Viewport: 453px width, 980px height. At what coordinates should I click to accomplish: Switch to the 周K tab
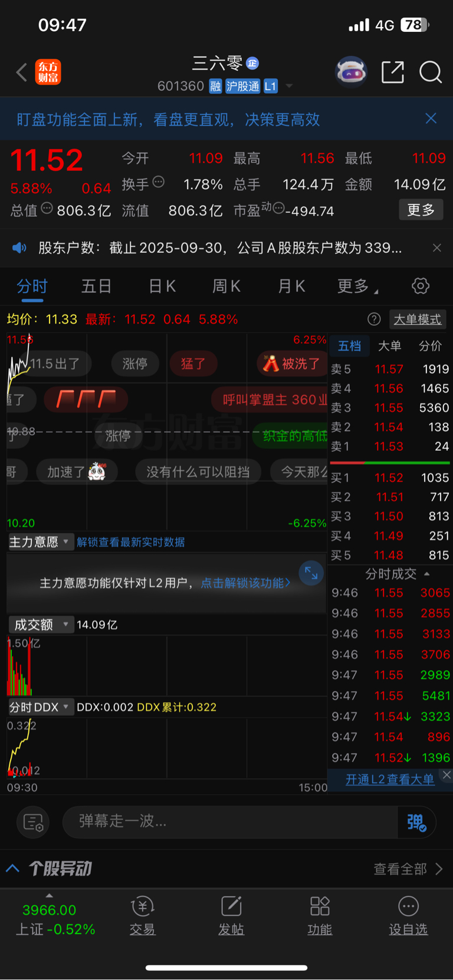tap(226, 286)
